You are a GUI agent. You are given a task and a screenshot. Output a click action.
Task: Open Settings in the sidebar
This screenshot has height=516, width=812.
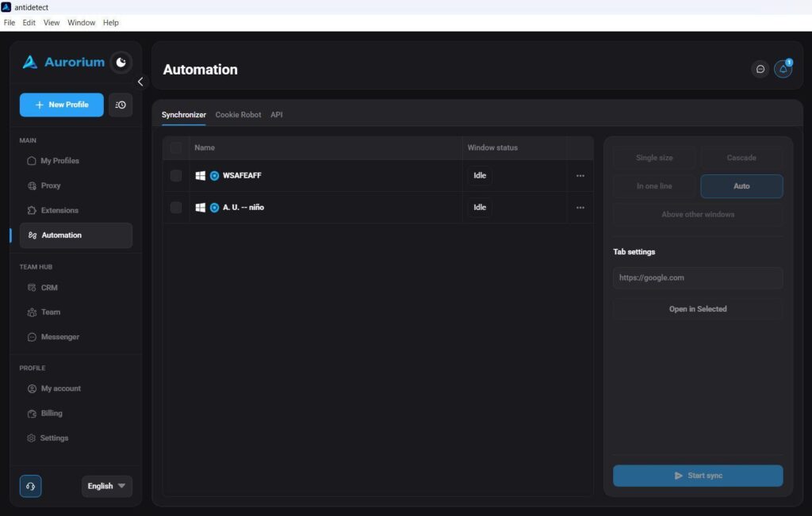click(75, 438)
